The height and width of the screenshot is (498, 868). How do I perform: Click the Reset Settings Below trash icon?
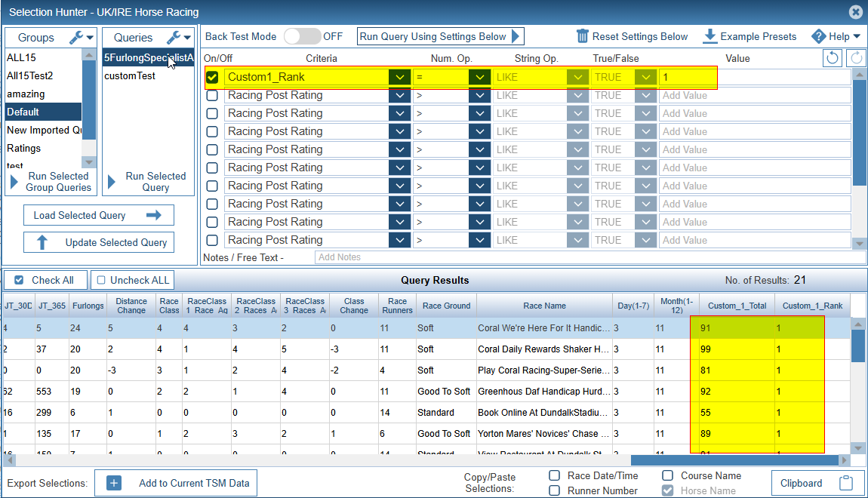click(x=583, y=36)
